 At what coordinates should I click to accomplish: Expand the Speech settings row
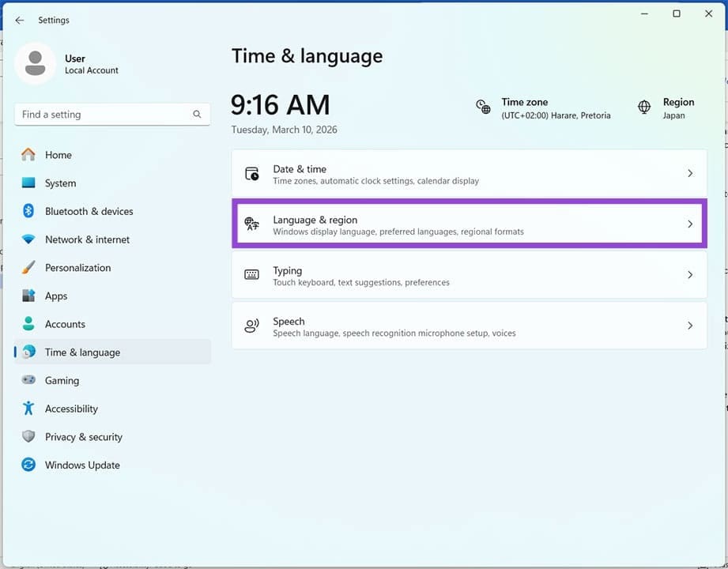(x=688, y=326)
